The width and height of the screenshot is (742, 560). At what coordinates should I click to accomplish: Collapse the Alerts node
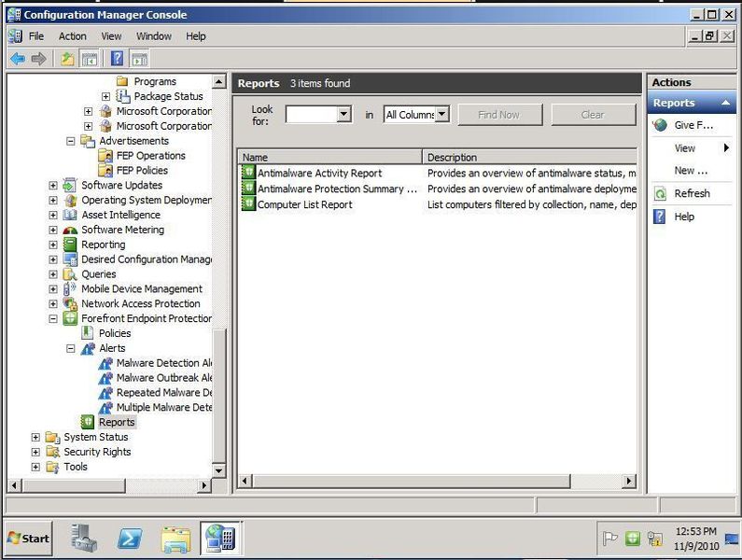(x=71, y=348)
